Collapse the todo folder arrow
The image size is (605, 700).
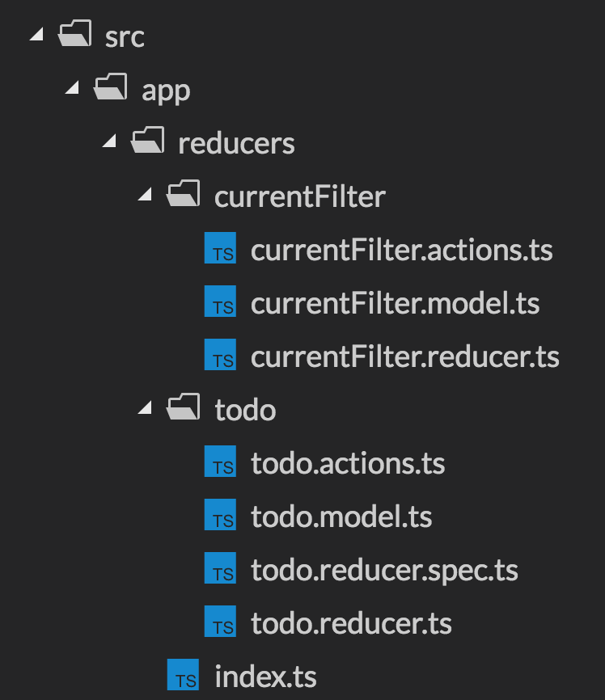click(x=145, y=407)
